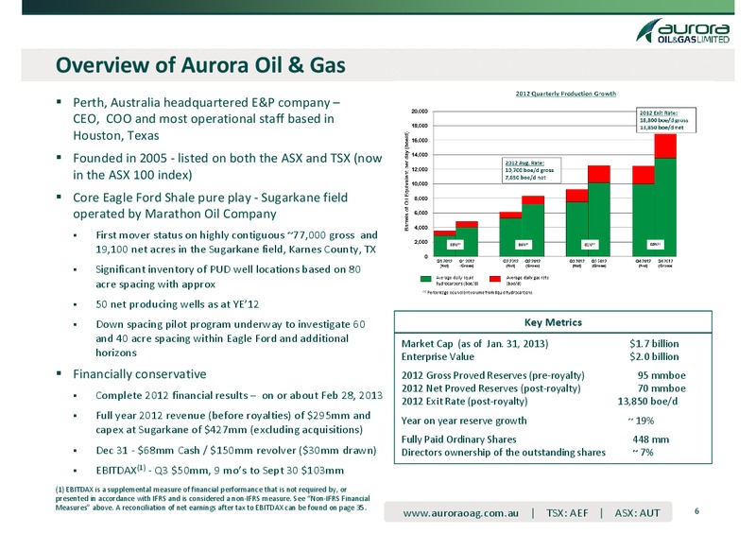
Task: Click the slide page number 6
Action: click(x=696, y=511)
